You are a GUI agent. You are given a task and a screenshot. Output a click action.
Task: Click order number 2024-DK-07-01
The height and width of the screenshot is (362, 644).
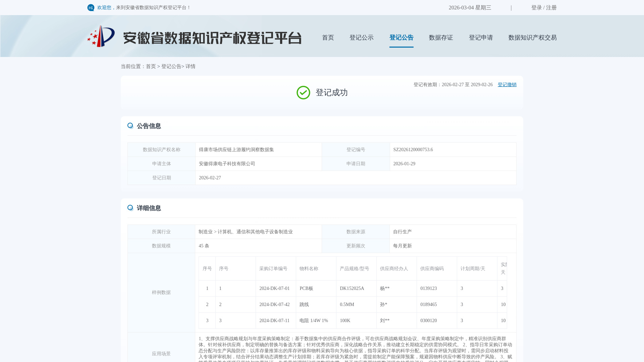pyautogui.click(x=274, y=289)
